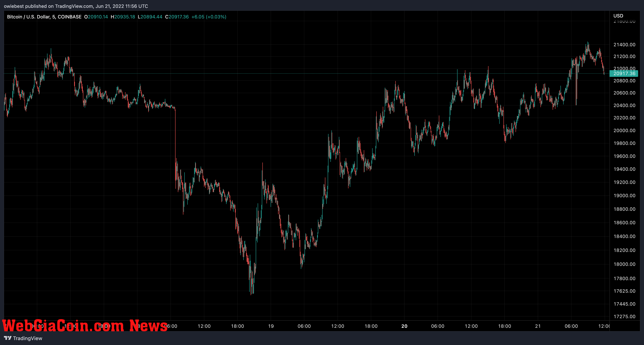Screen dimensions: 644x345
Task: Click the 12:00 label between dates 19 and 20
Action: [338, 326]
